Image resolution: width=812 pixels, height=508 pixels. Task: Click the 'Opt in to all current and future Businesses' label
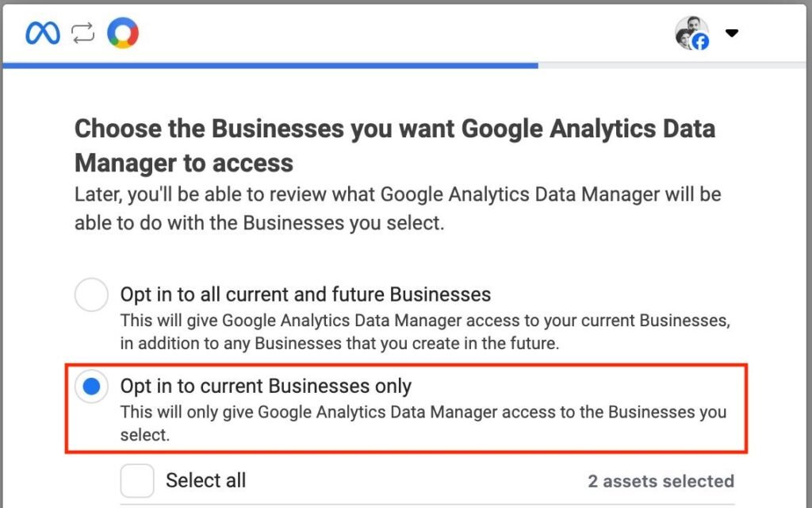pyautogui.click(x=305, y=294)
